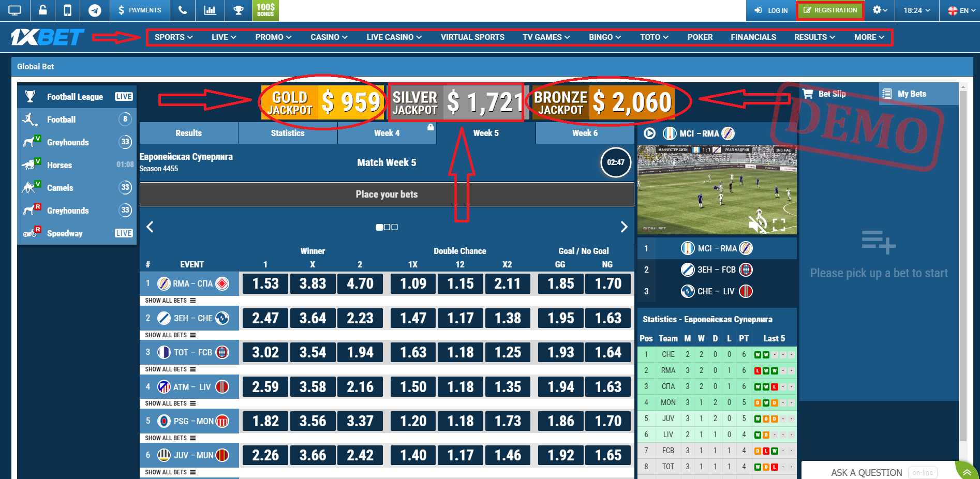Select the second market page indicator dot

[x=387, y=227]
